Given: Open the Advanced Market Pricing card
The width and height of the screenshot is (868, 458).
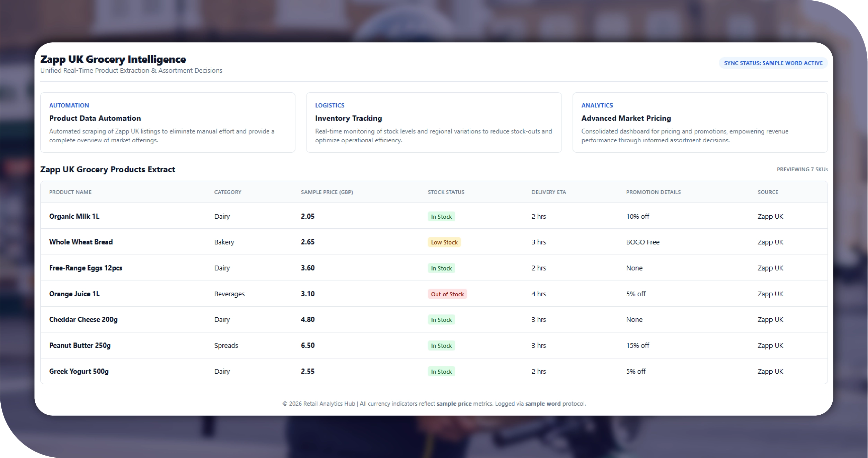Looking at the screenshot, I should (700, 122).
